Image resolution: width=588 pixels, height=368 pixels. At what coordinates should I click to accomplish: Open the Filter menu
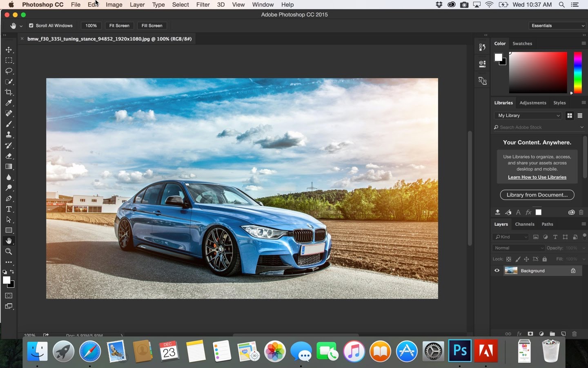click(203, 4)
